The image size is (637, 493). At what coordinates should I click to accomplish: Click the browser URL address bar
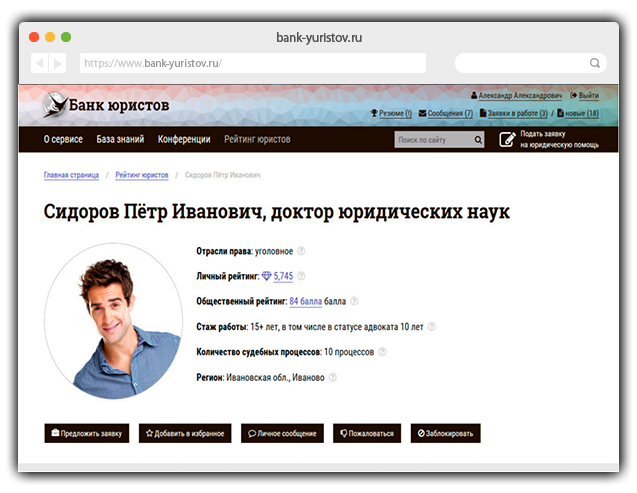coord(253,63)
